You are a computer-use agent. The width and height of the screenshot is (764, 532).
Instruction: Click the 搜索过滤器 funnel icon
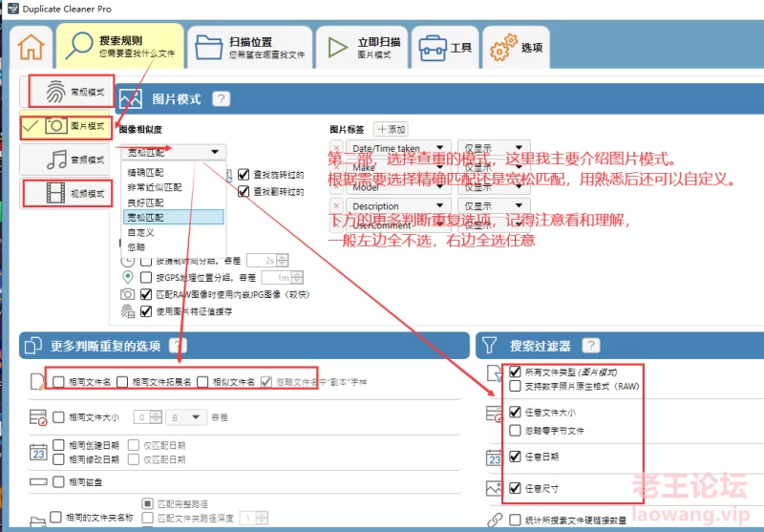coord(489,346)
